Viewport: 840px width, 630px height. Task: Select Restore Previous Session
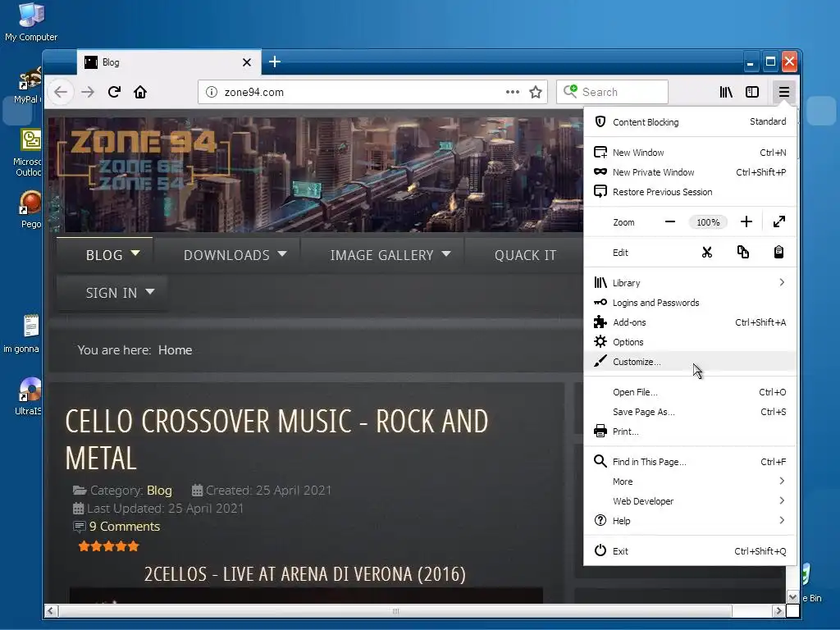pos(690,192)
